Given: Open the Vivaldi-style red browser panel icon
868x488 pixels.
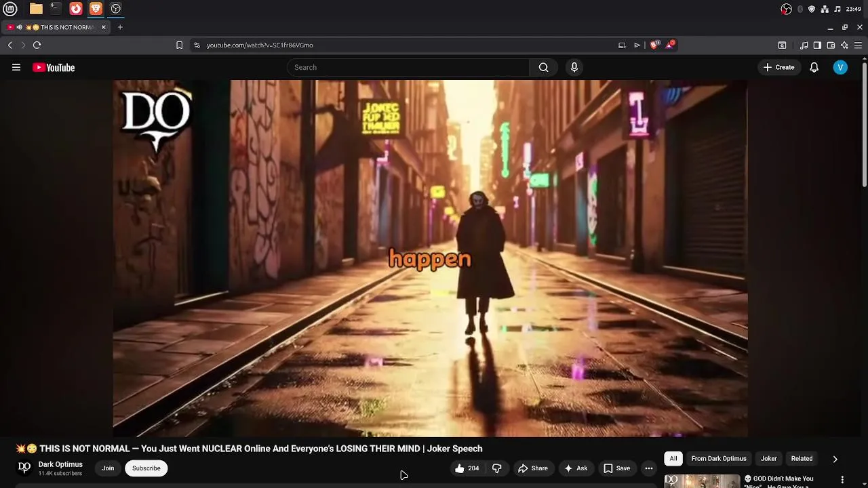Looking at the screenshot, I should (x=76, y=9).
